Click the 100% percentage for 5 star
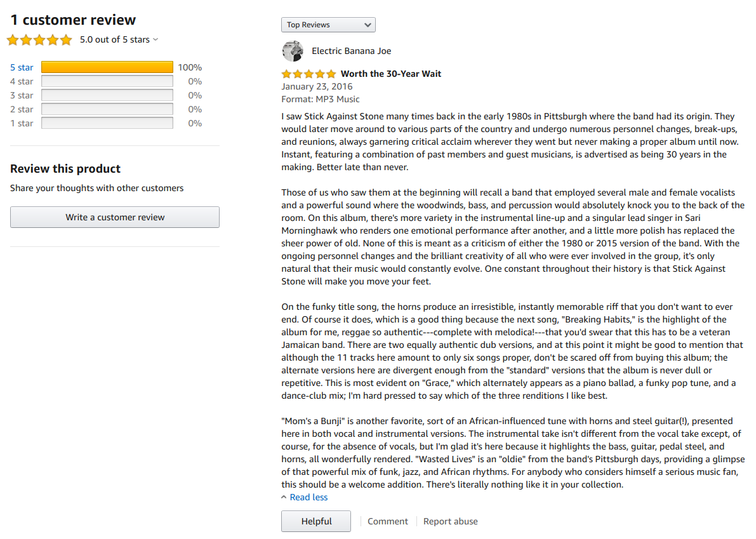756x539 pixels. [190, 67]
